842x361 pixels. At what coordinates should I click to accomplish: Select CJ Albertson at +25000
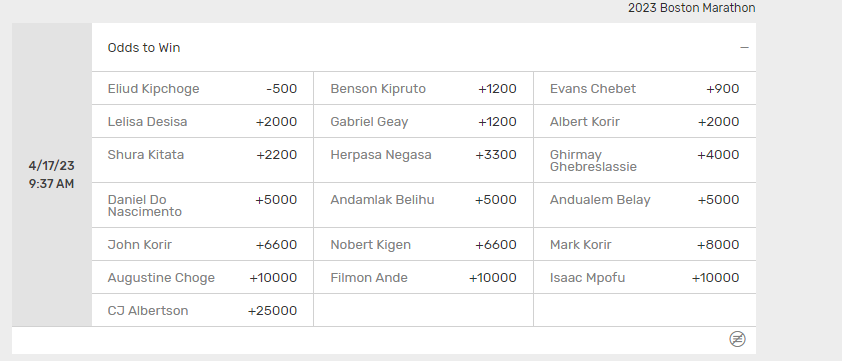(x=202, y=311)
